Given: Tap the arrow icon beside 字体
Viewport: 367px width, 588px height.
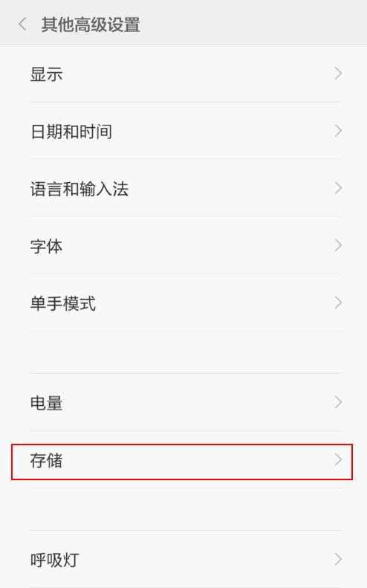Looking at the screenshot, I should point(338,245).
